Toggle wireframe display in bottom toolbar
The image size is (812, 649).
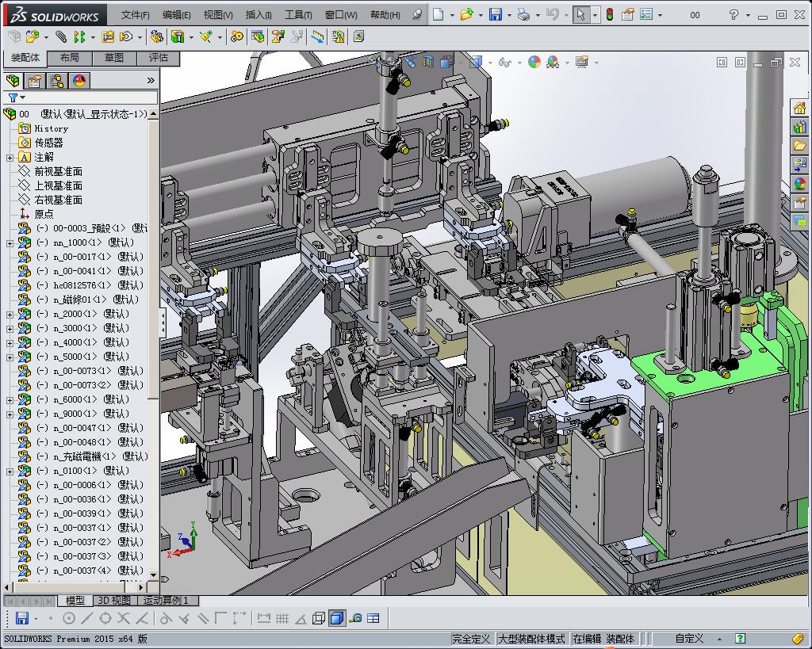(319, 618)
